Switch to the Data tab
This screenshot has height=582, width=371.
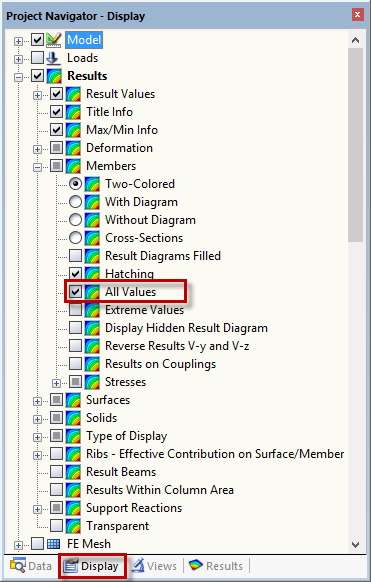pyautogui.click(x=31, y=566)
